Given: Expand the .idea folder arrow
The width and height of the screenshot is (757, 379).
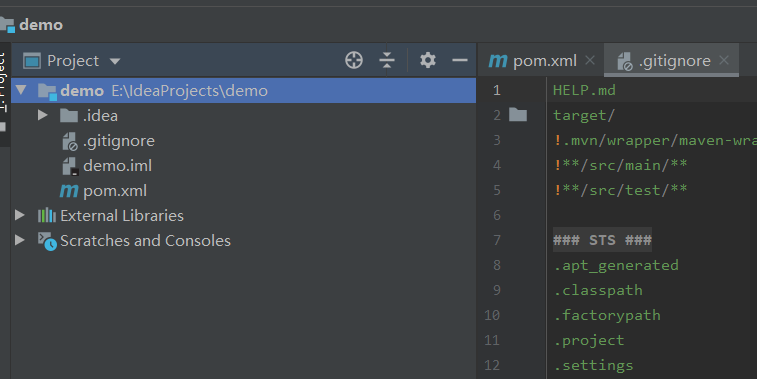Looking at the screenshot, I should pos(42,115).
